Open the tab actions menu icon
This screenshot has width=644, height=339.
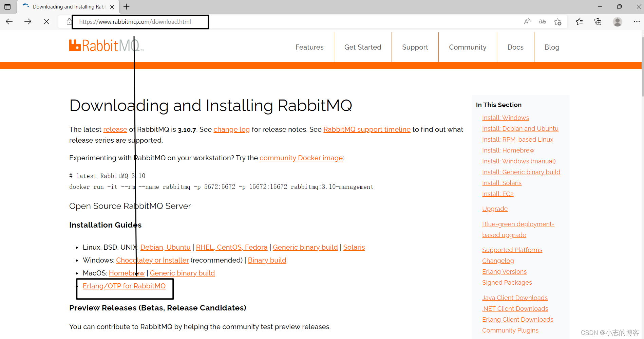[x=7, y=7]
